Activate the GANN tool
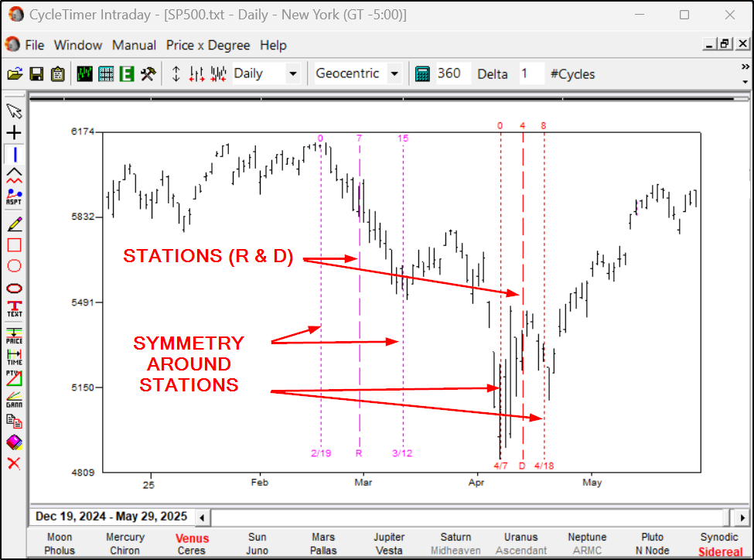This screenshot has width=754, height=560. (13, 398)
